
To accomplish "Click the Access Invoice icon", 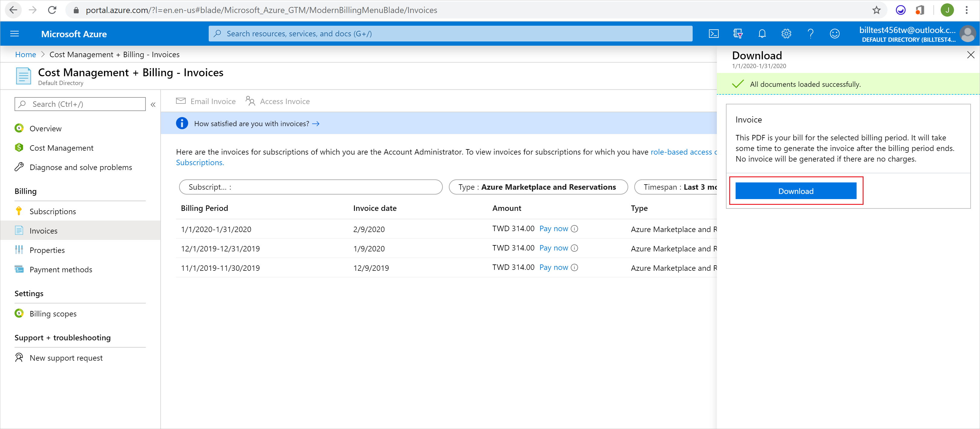I will [249, 101].
